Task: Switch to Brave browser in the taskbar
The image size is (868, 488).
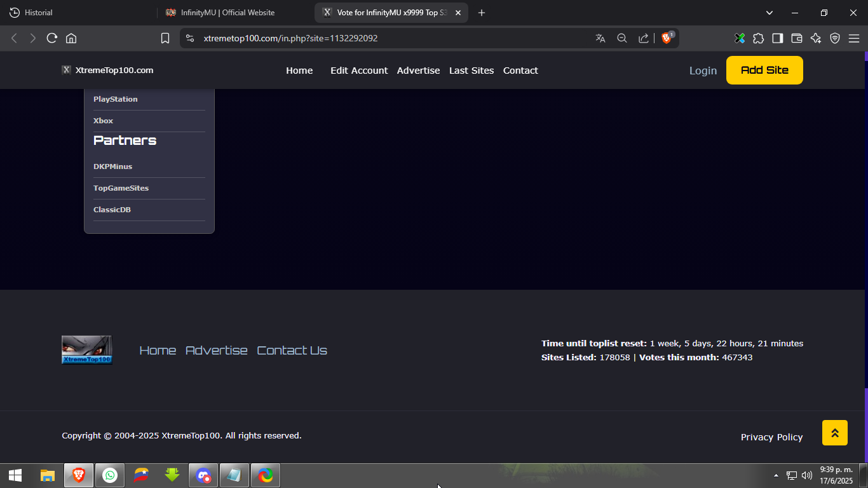Action: tap(79, 475)
